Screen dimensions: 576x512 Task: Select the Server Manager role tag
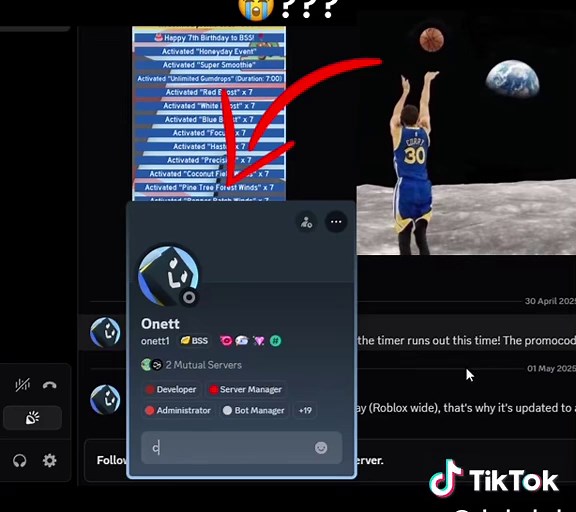pos(246,389)
